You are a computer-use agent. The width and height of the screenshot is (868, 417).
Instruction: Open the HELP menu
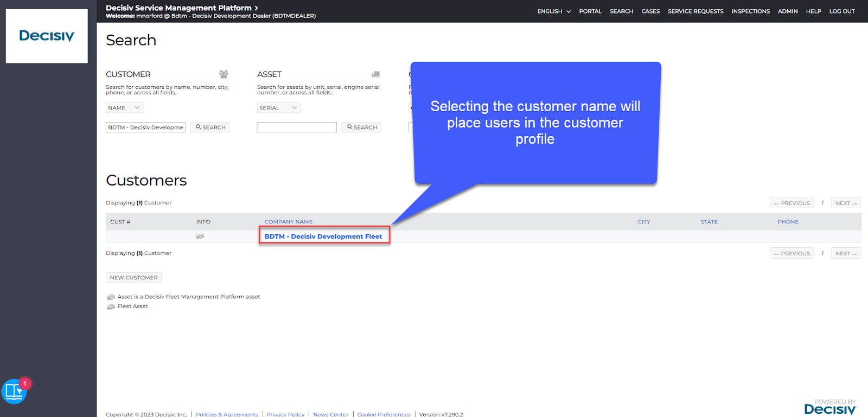pyautogui.click(x=813, y=11)
